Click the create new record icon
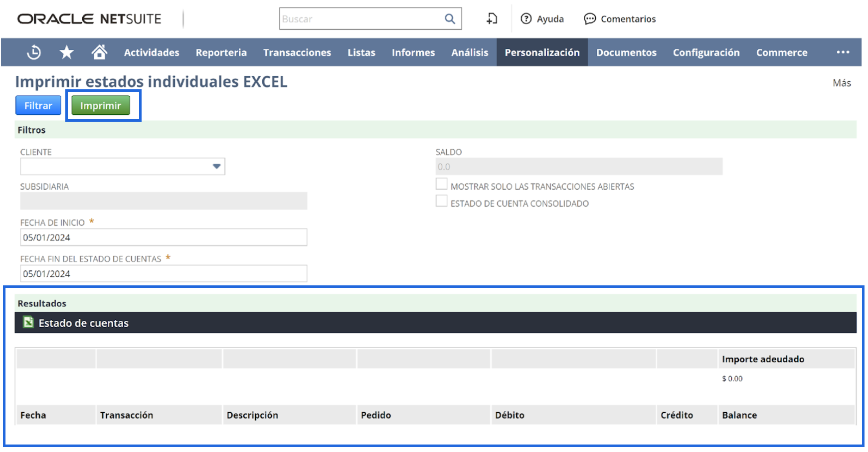The width and height of the screenshot is (868, 452). pos(492,19)
